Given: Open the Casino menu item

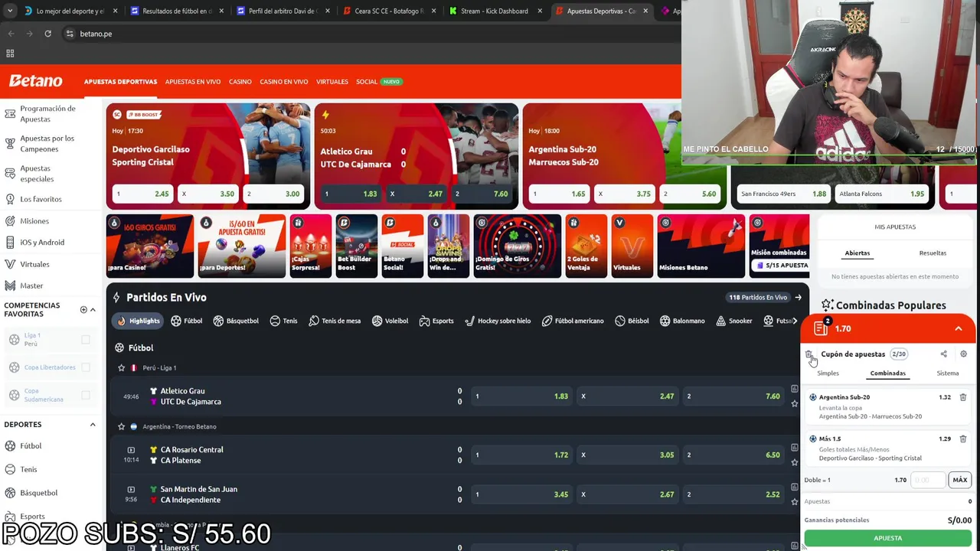Looking at the screenshot, I should 240,82.
